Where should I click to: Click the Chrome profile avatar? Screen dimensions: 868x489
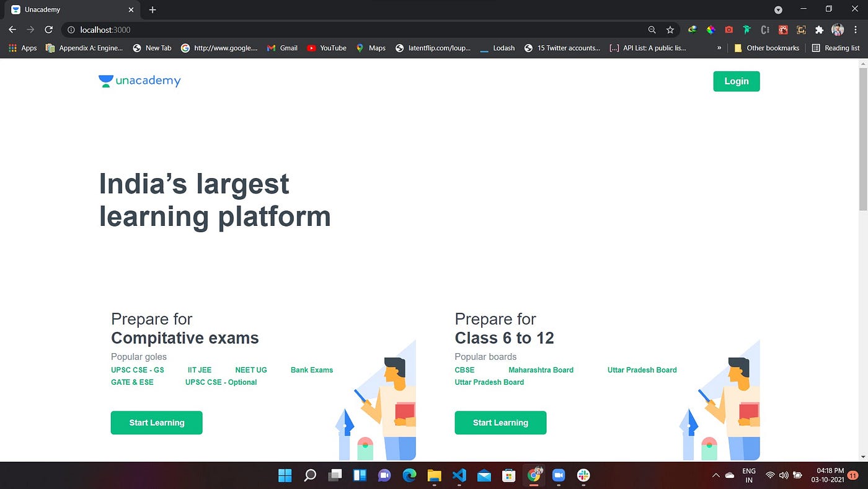coord(838,30)
